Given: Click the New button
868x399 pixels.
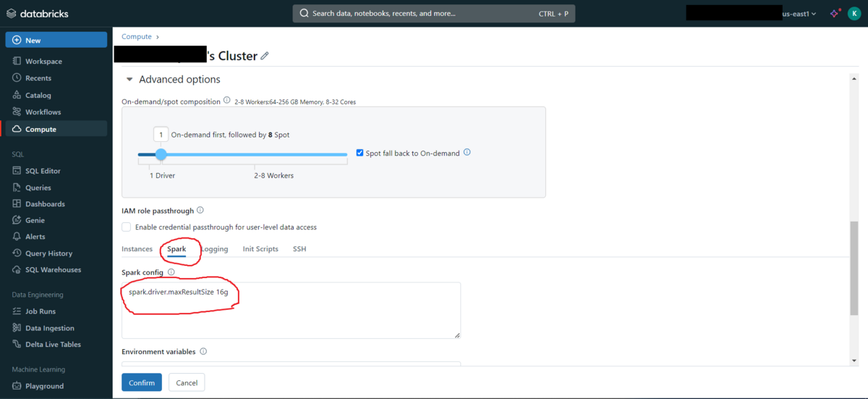Looking at the screenshot, I should [x=56, y=40].
